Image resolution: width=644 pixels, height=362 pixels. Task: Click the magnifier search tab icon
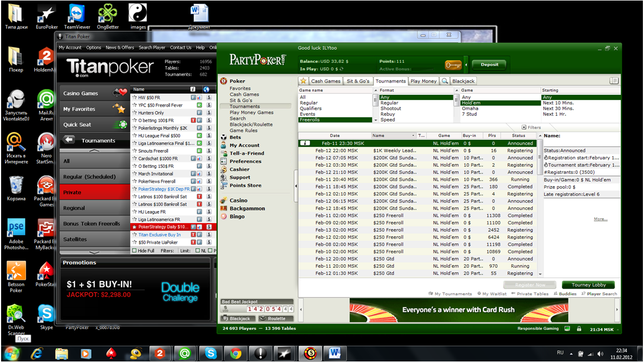445,81
